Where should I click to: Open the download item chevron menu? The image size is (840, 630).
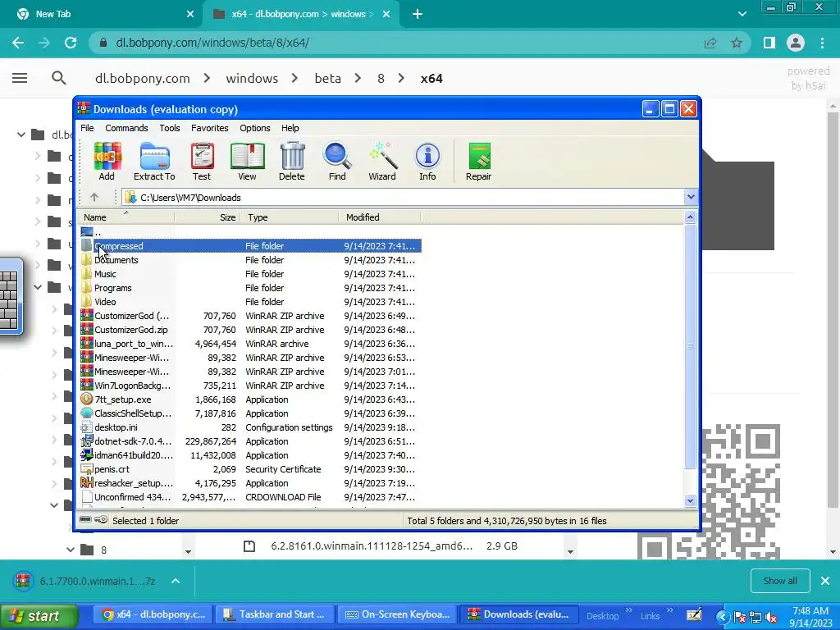click(176, 581)
